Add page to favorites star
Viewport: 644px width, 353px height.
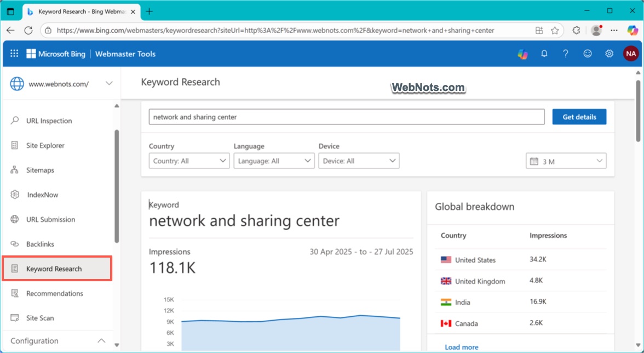click(555, 30)
